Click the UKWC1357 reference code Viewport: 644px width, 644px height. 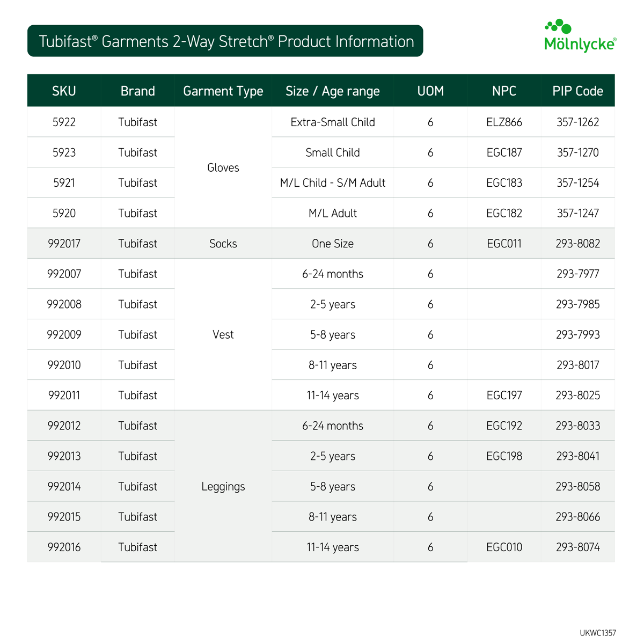coord(597,633)
